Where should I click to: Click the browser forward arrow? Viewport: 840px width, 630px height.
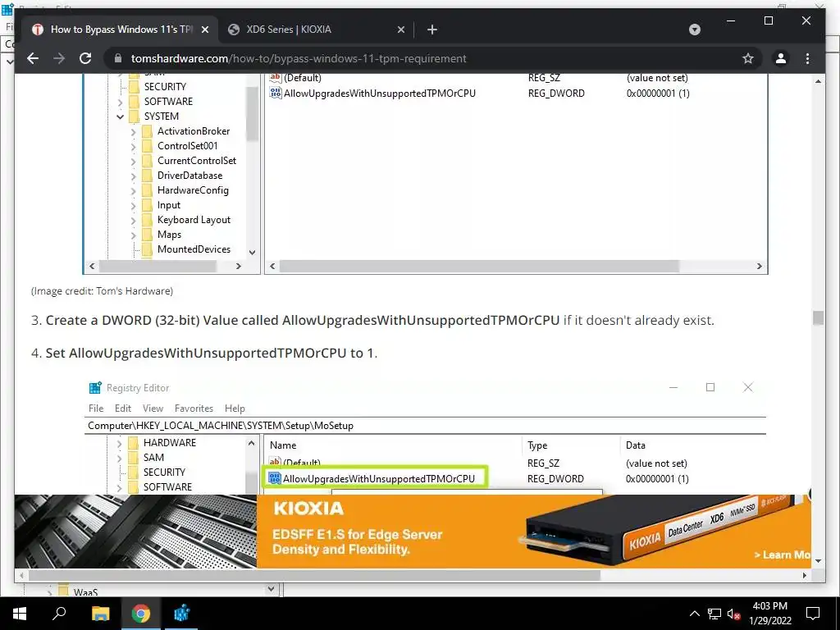click(x=59, y=58)
